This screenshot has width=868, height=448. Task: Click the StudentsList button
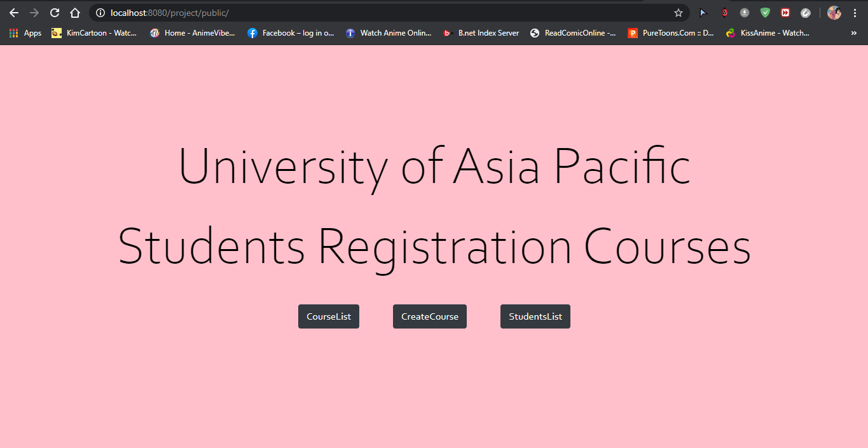(535, 316)
